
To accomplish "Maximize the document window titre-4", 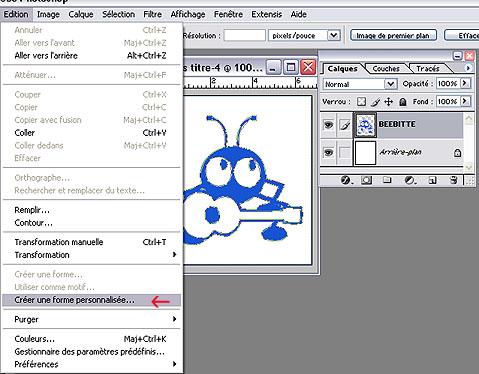I will (291, 68).
